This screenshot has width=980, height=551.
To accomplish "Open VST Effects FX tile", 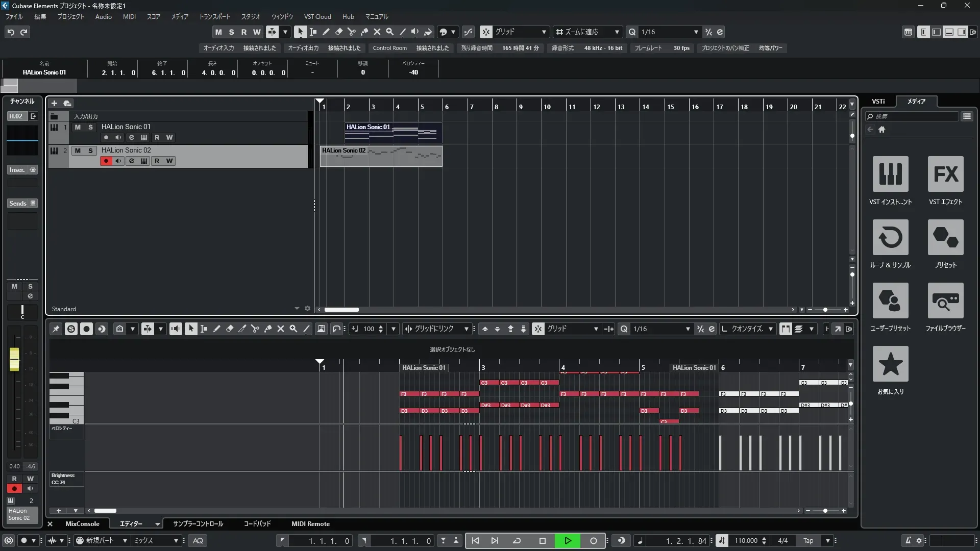I will pyautogui.click(x=945, y=174).
